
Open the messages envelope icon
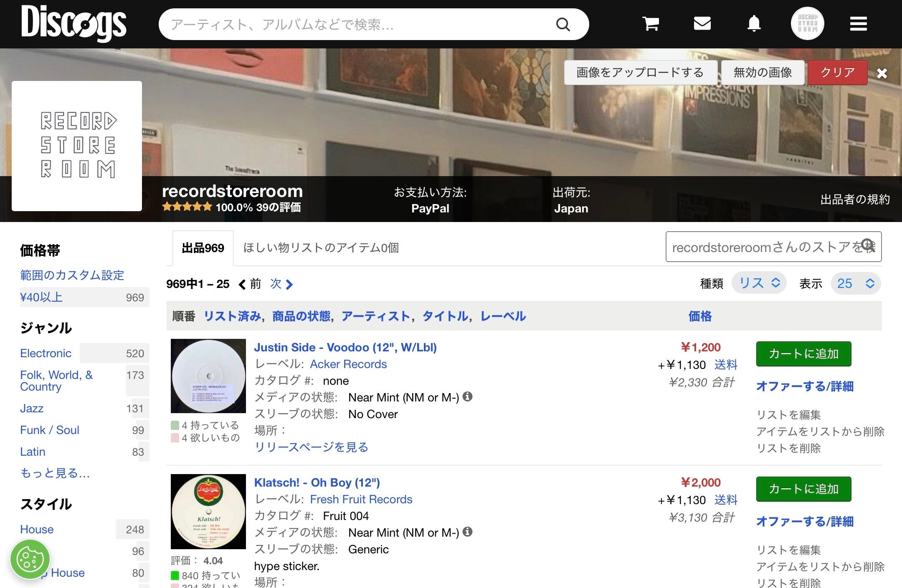[x=702, y=23]
